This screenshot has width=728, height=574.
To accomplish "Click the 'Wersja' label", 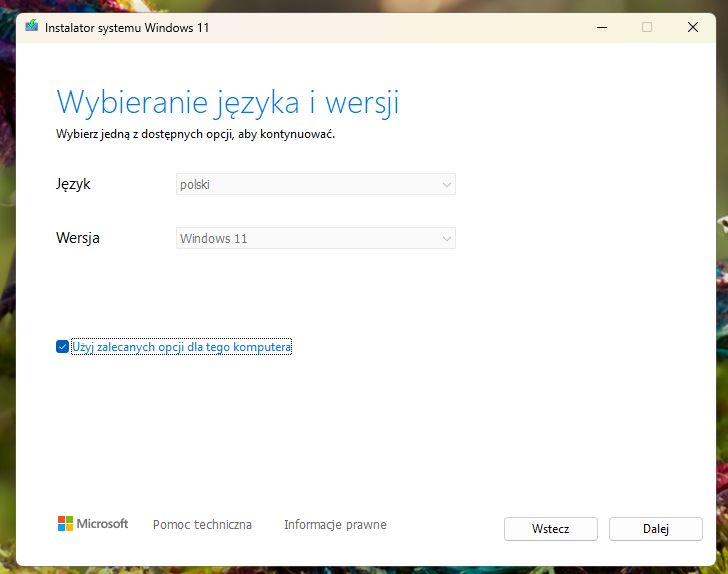I will point(78,238).
